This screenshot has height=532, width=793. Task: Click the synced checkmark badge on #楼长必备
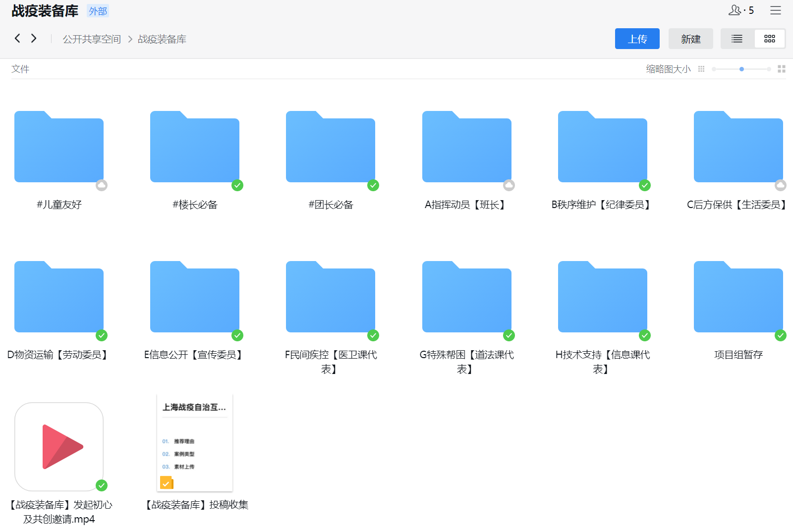(237, 185)
